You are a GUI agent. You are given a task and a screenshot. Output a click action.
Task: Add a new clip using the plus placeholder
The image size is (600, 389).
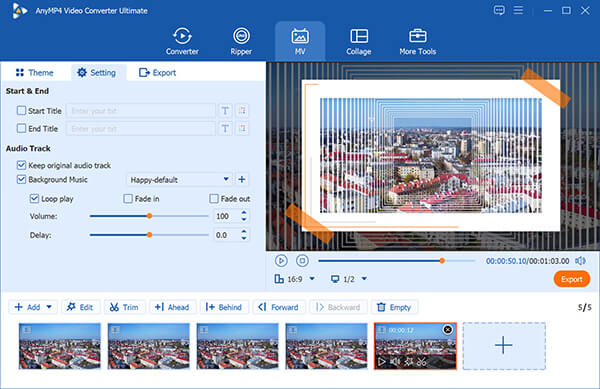(504, 346)
